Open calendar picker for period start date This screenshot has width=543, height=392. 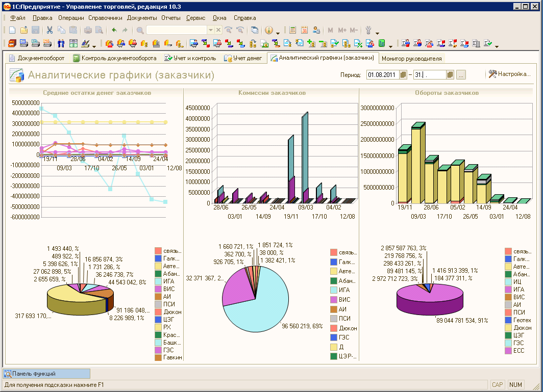point(403,75)
